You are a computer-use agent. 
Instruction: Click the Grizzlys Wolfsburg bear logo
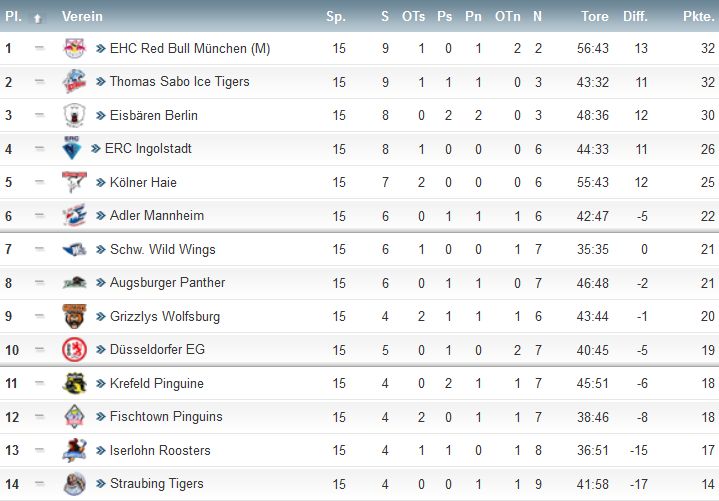74,316
